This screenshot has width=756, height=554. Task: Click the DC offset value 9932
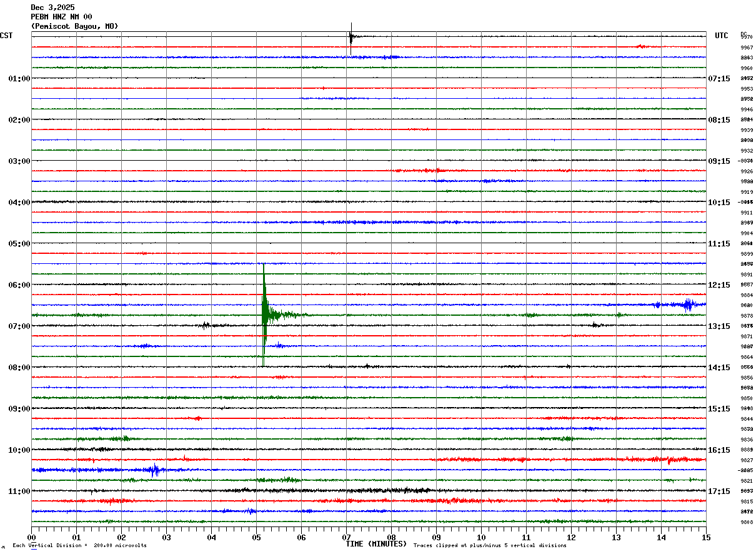pyautogui.click(x=746, y=151)
